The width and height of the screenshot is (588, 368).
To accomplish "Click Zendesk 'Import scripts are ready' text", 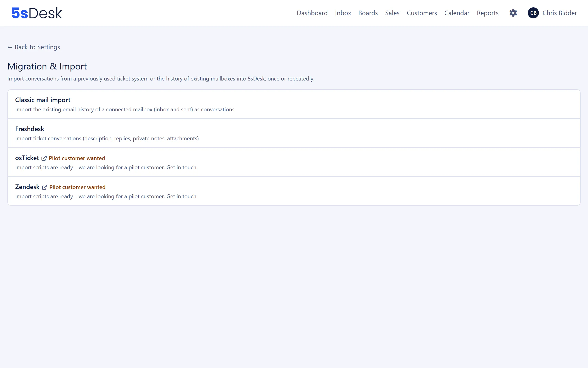I will (x=106, y=196).
